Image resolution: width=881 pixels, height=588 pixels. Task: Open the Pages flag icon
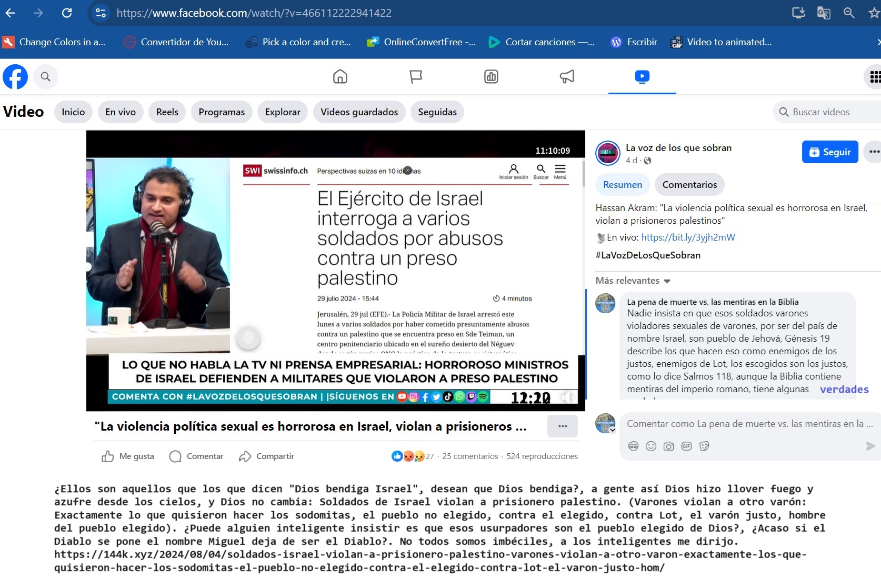416,77
